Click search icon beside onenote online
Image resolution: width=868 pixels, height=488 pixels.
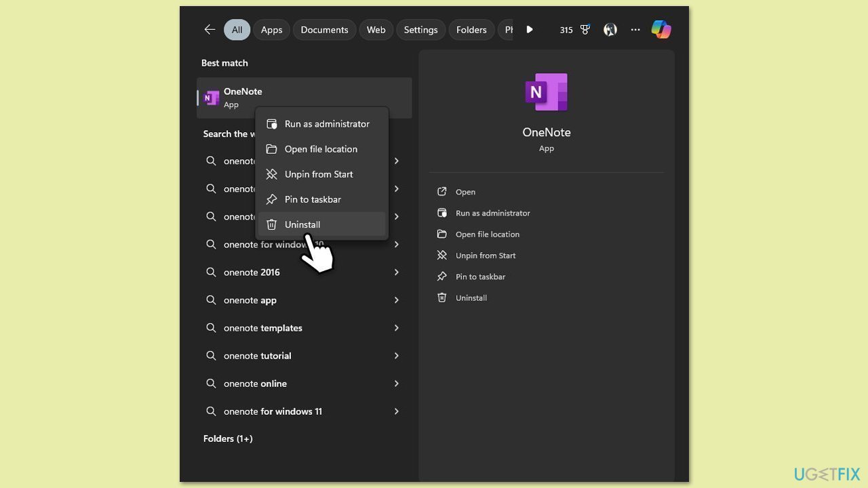[x=212, y=384]
